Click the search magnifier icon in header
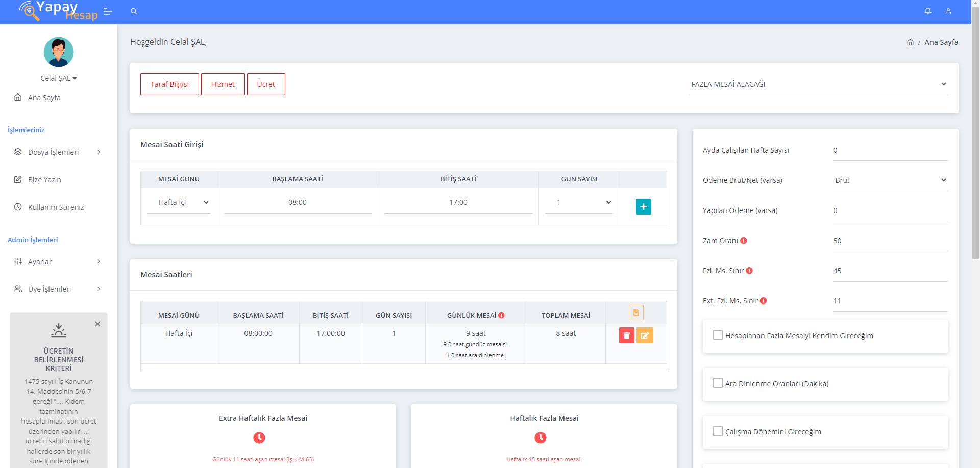The height and width of the screenshot is (468, 980). [x=134, y=11]
